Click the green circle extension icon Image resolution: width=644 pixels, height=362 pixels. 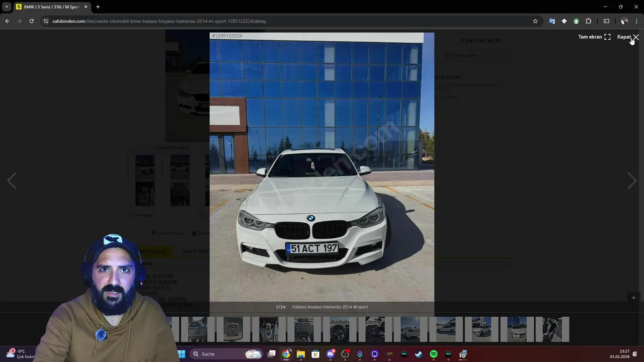(576, 21)
